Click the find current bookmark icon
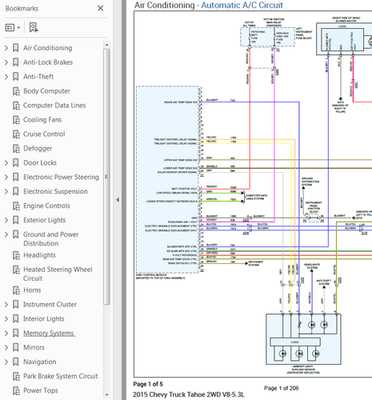The image size is (372, 400). click(x=33, y=27)
